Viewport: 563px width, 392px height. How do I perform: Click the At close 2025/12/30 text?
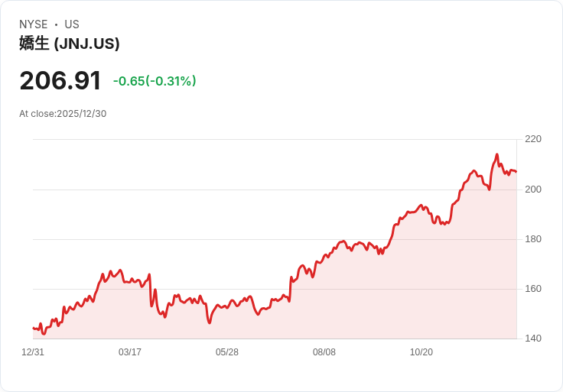coord(63,114)
